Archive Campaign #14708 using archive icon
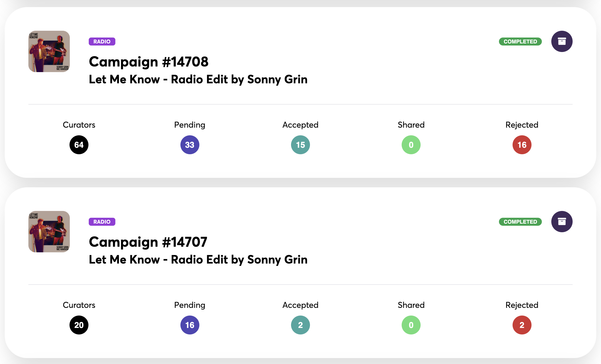This screenshot has height=364, width=601. coord(562,41)
